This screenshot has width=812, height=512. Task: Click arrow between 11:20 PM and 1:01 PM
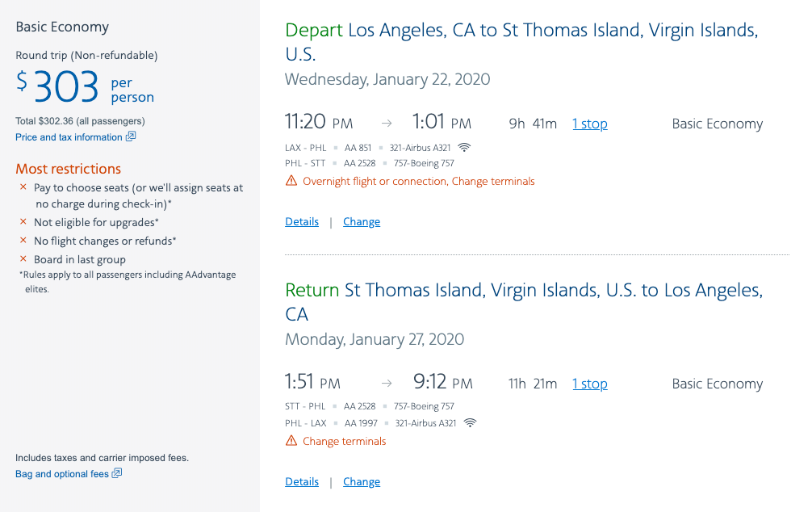pos(387,124)
